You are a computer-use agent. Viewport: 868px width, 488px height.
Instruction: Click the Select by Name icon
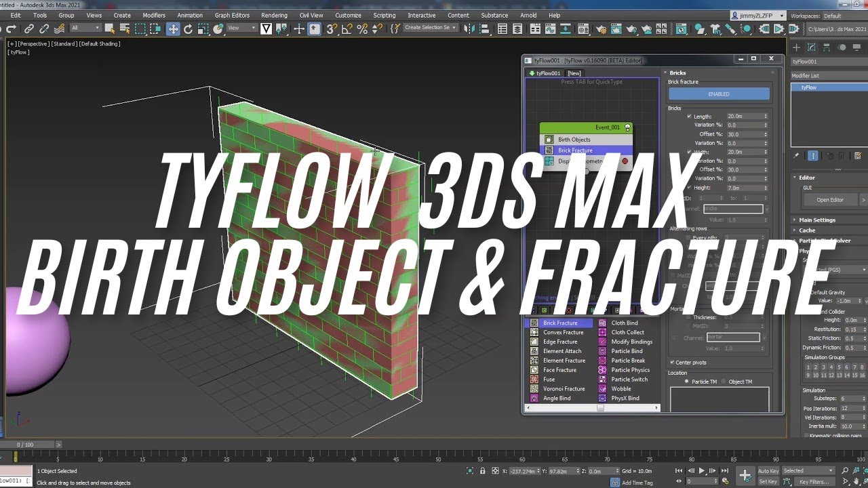tap(124, 28)
